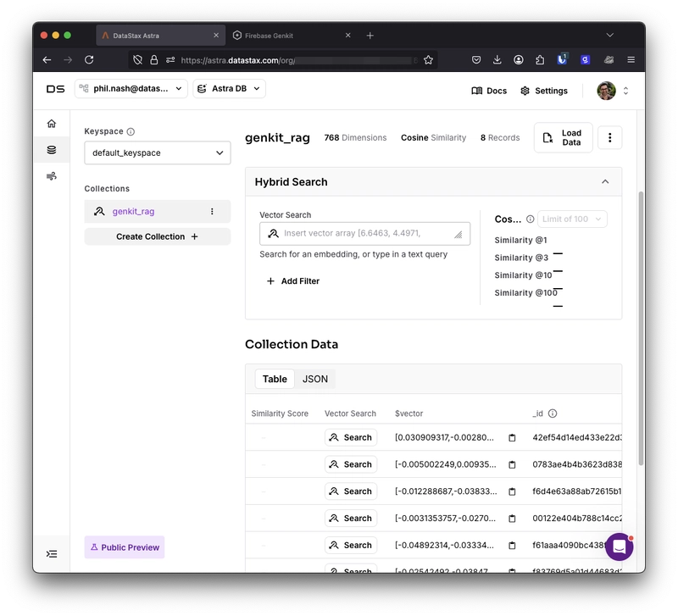Collapse the Hybrid Search panel
The width and height of the screenshot is (678, 616).
tap(605, 181)
